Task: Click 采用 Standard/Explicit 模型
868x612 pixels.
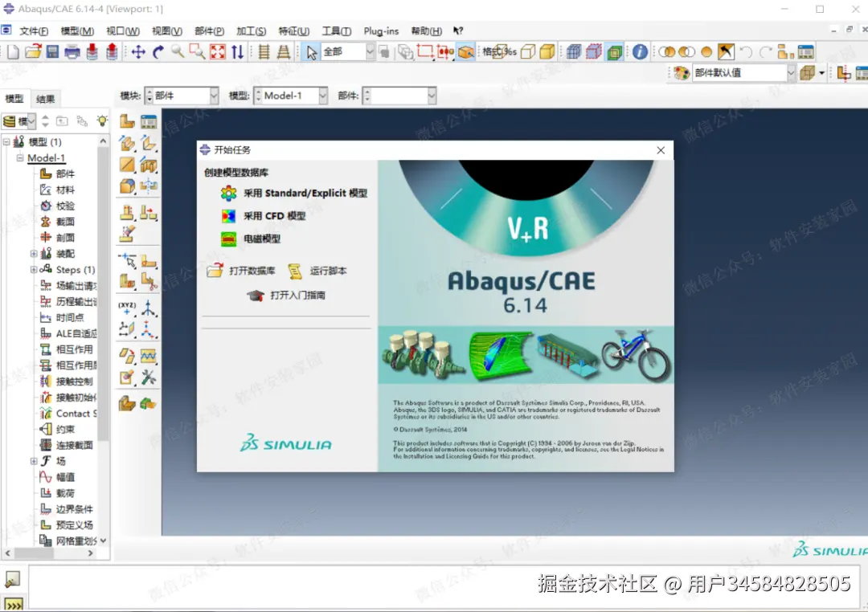Action: [293, 193]
